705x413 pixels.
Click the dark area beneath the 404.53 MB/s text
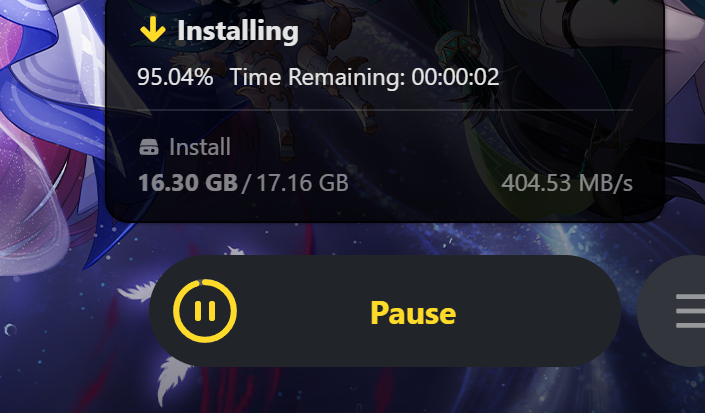[x=567, y=207]
